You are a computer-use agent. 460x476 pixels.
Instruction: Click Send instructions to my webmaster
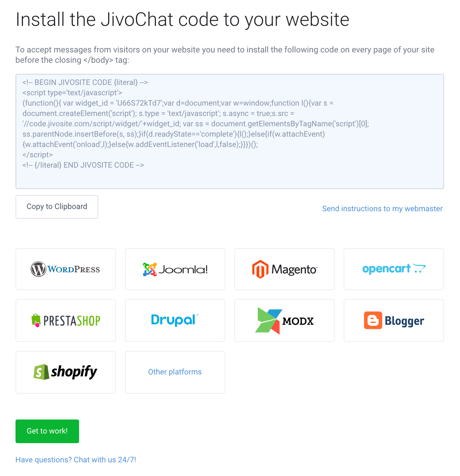[382, 209]
